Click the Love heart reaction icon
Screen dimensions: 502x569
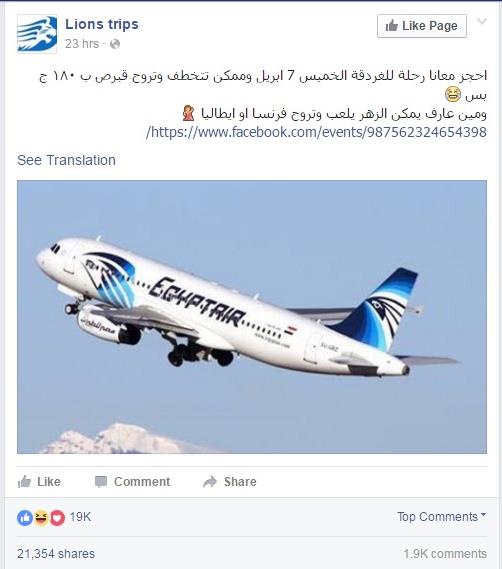pos(57,518)
